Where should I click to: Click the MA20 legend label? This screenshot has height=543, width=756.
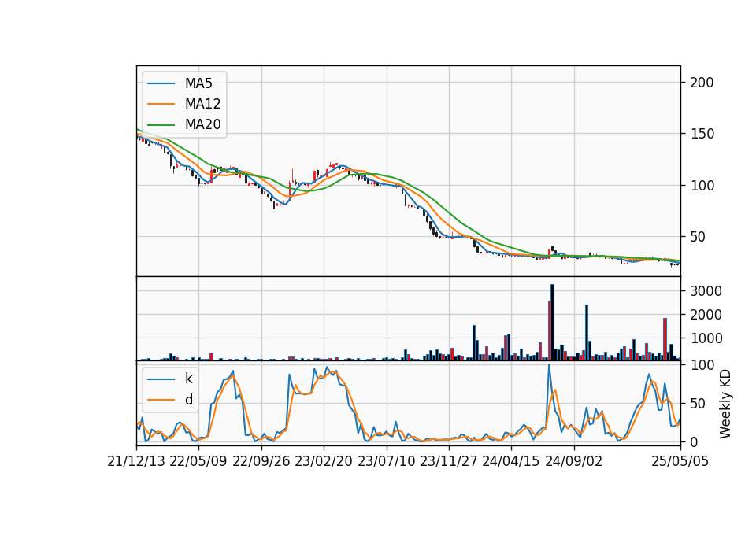202,124
